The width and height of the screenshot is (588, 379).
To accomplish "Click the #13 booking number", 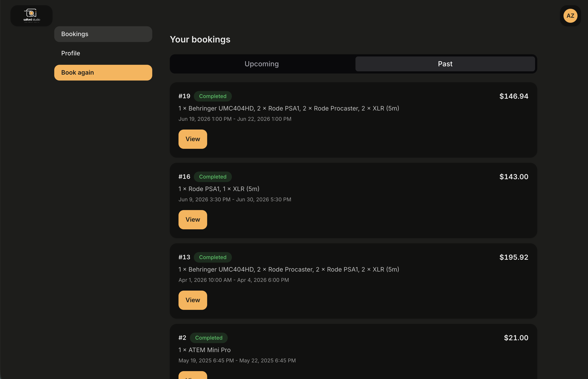I will click(x=184, y=257).
